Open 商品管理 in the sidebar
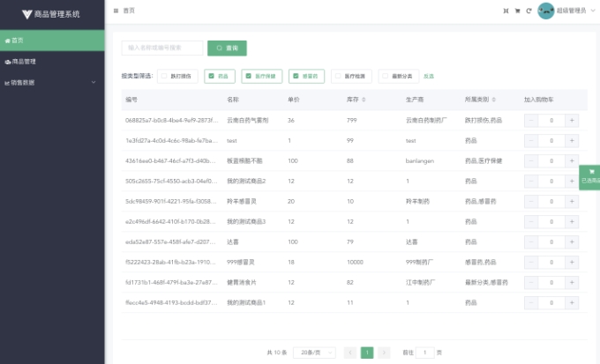 point(52,62)
